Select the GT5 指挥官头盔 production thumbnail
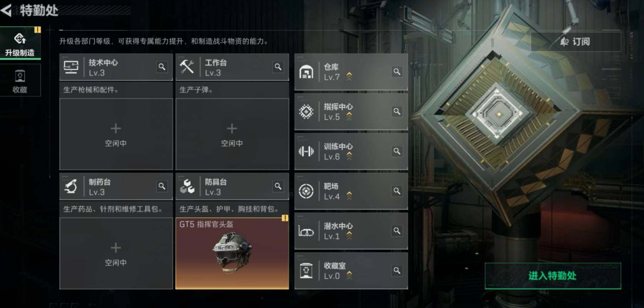The width and height of the screenshot is (644, 308). click(232, 253)
